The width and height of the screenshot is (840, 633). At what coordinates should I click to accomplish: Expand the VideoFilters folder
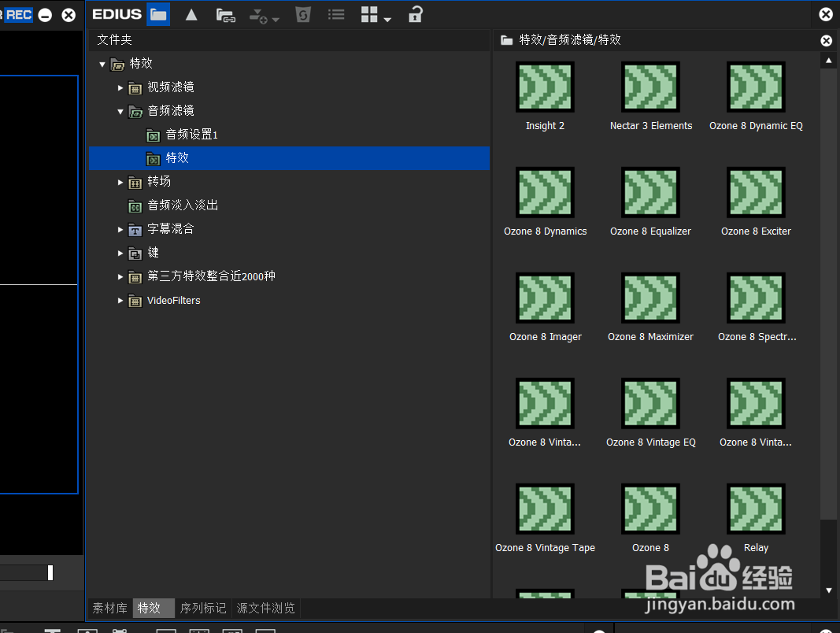point(120,301)
